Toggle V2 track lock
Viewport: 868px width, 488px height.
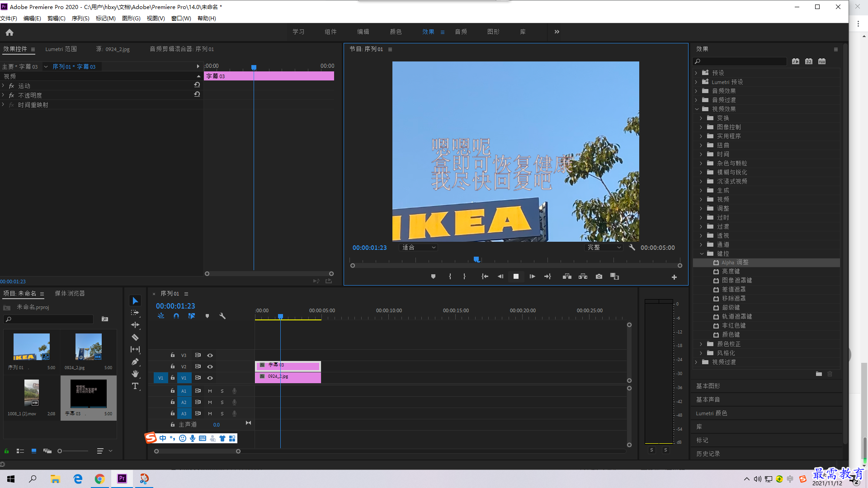pos(173,366)
